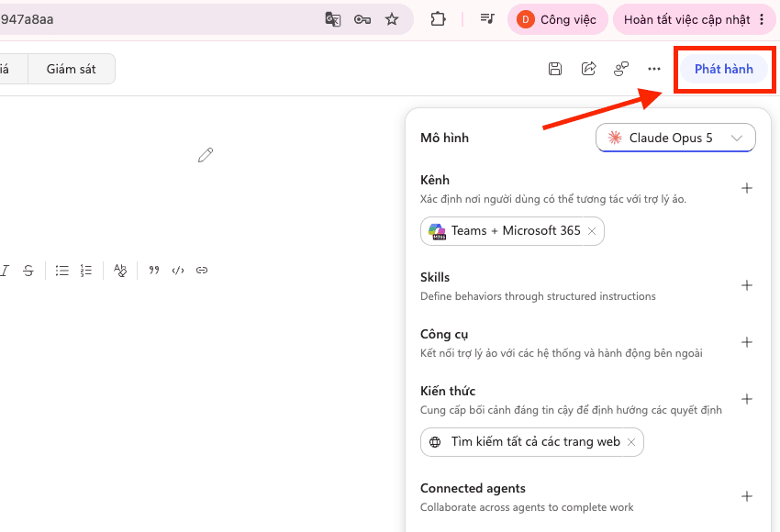Add a channel with Kênh plus icon
The height and width of the screenshot is (532, 780).
[747, 188]
